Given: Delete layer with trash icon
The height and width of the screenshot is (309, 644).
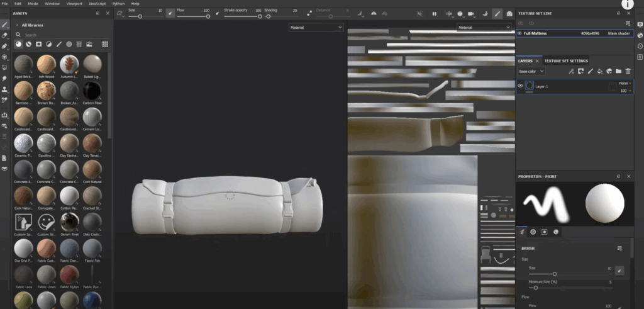Looking at the screenshot, I should coord(628,71).
